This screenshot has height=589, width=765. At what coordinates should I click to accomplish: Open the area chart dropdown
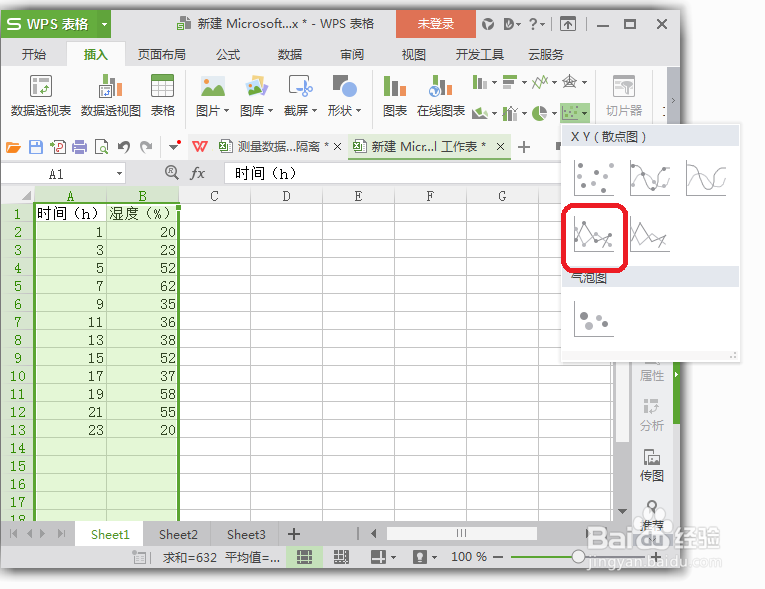(484, 114)
